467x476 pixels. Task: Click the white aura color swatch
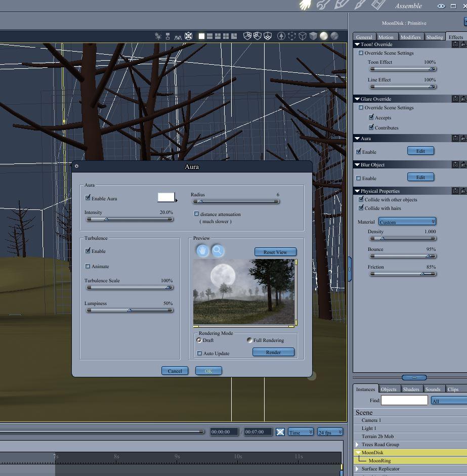tap(166, 197)
